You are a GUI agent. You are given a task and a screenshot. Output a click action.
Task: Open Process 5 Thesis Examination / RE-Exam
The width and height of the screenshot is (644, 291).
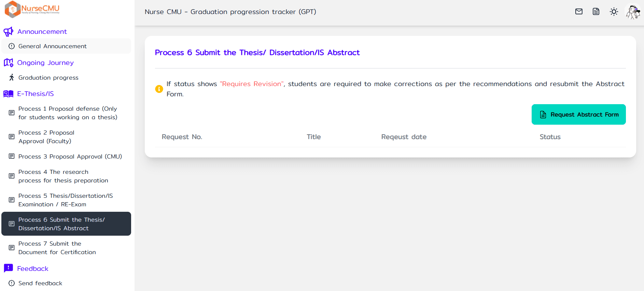pyautogui.click(x=66, y=200)
